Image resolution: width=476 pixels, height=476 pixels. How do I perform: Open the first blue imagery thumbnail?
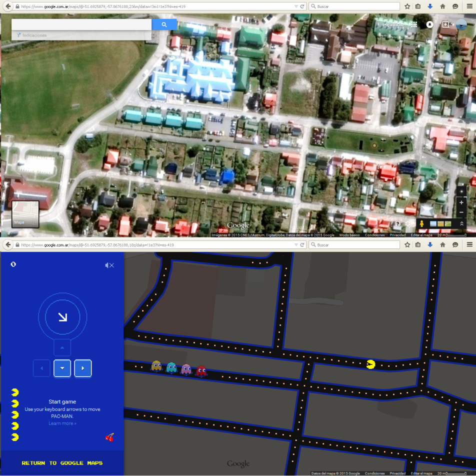[433, 224]
